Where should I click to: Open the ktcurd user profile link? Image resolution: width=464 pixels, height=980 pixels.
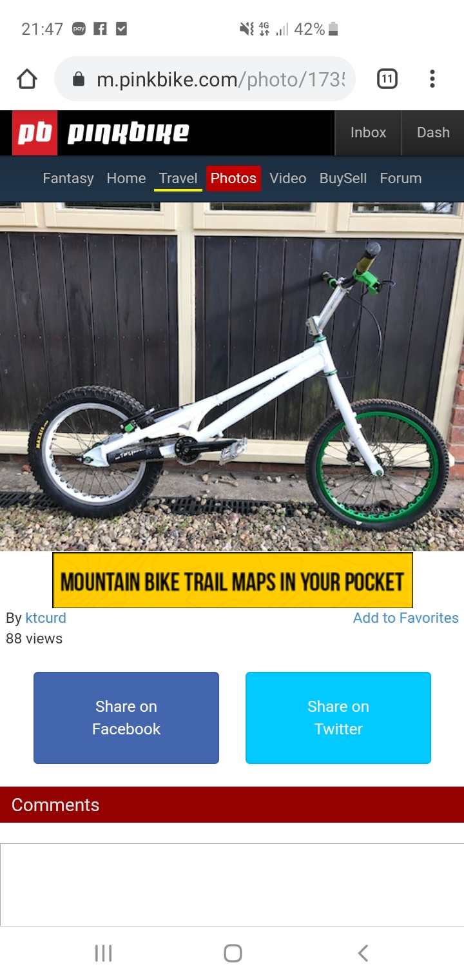click(x=46, y=618)
